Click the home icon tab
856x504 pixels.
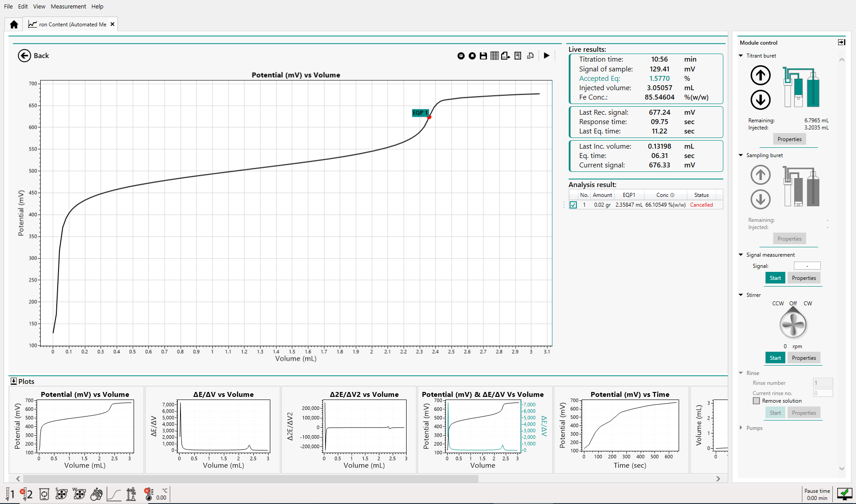point(14,25)
